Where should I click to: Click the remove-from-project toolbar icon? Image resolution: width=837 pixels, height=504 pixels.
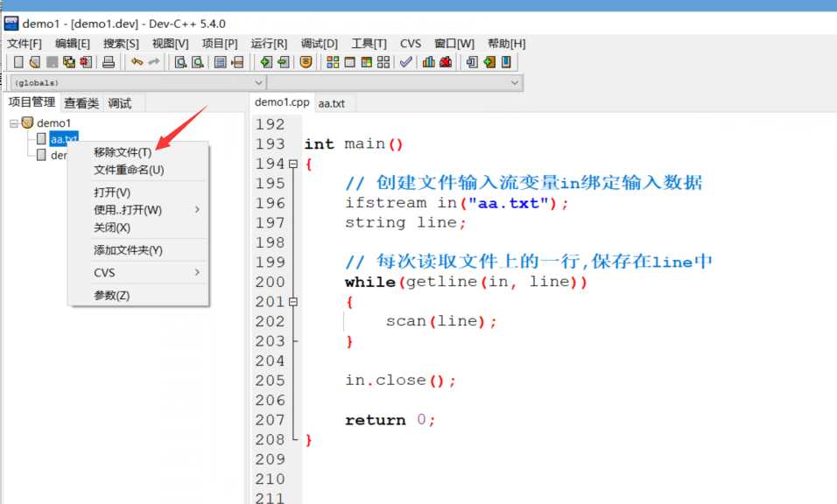pyautogui.click(x=283, y=62)
